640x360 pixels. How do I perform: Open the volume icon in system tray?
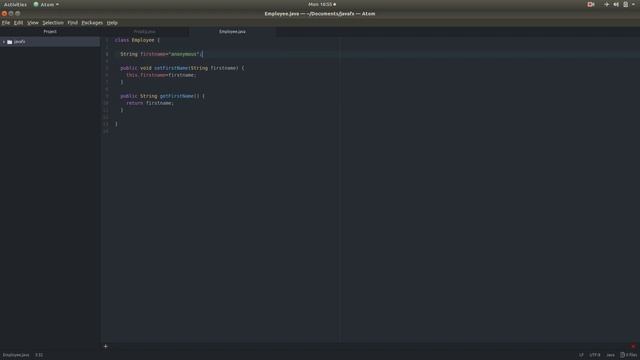coord(616,4)
